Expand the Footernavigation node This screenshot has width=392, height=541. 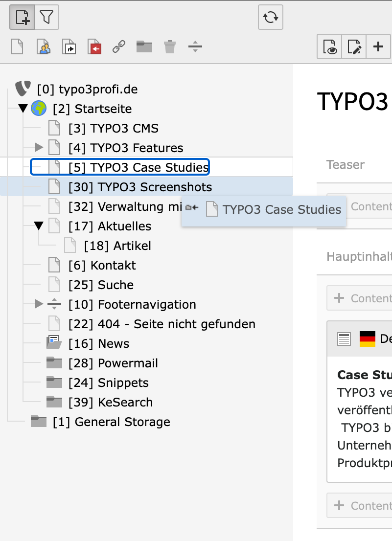(x=39, y=304)
